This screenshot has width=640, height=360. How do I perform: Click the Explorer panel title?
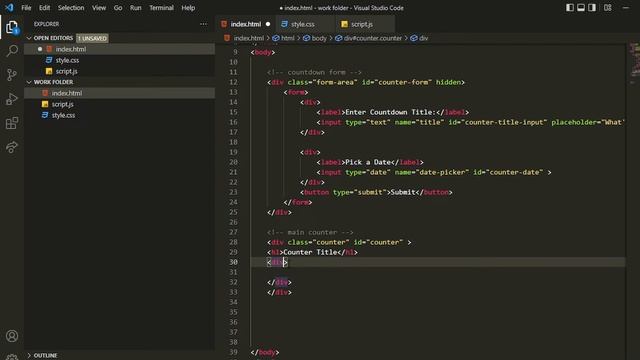[x=46, y=24]
